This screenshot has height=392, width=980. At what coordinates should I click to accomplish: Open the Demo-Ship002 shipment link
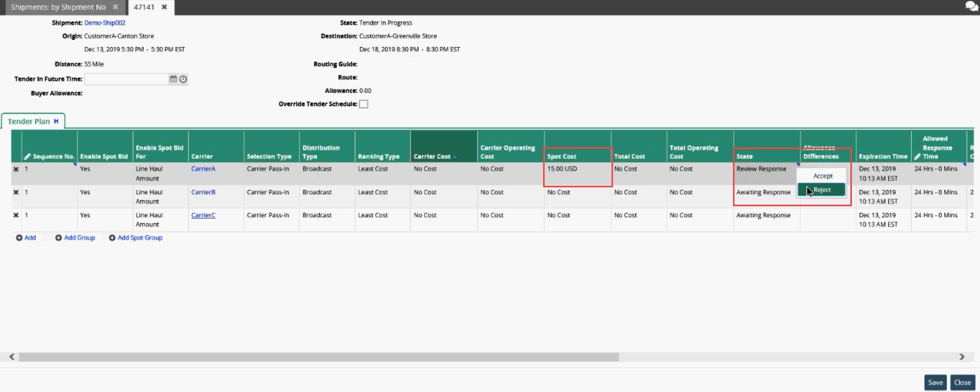coord(105,23)
